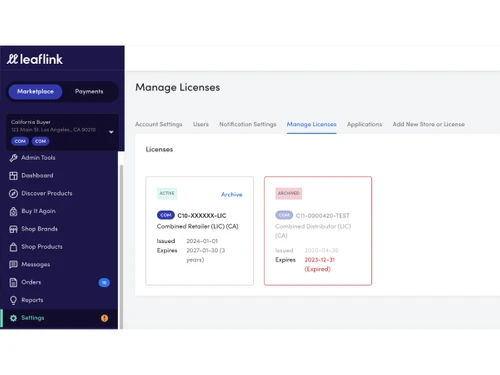Click expiry date 2027-01-30
500x375 pixels.
[202, 250]
